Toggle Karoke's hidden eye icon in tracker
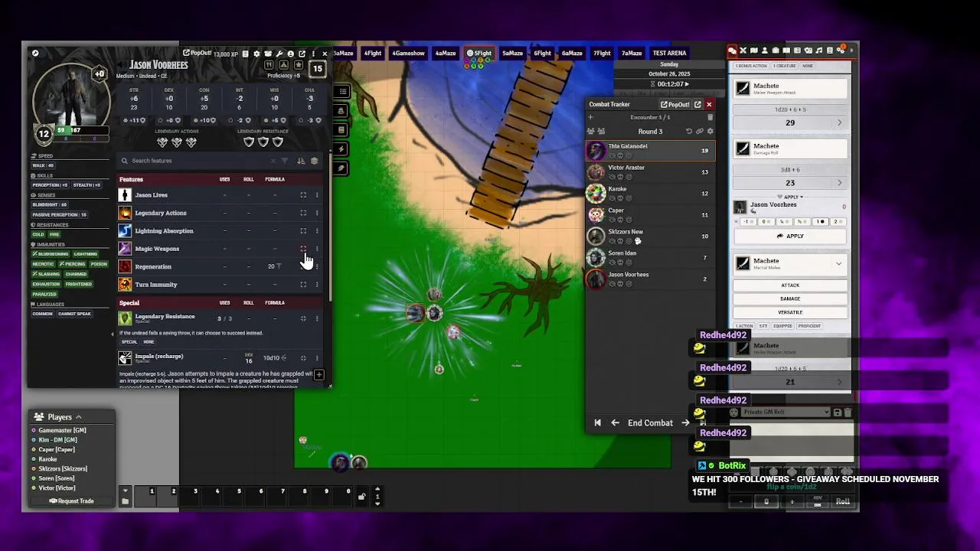This screenshot has width=980, height=551. (612, 198)
